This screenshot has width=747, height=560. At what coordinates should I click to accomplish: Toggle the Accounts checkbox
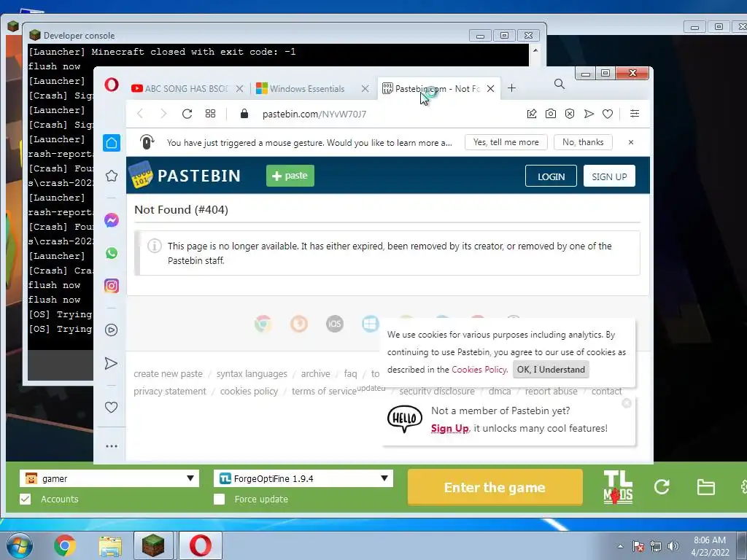[26, 499]
